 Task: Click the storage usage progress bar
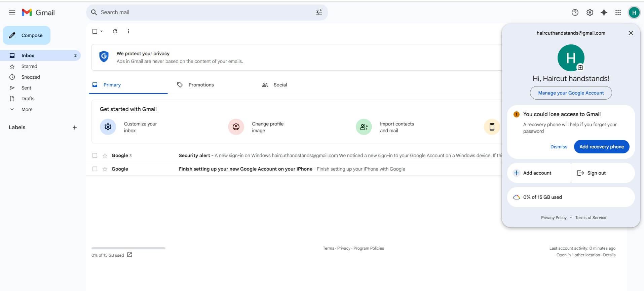128,248
